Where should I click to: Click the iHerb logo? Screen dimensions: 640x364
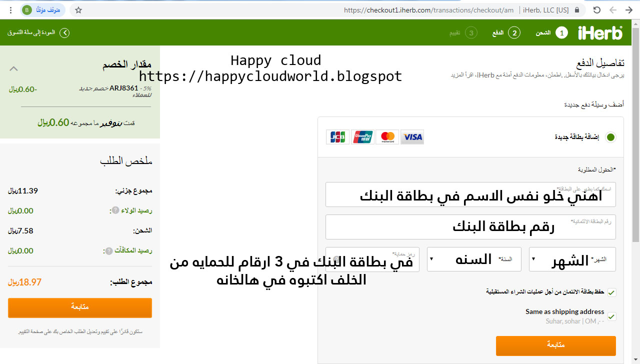[600, 32]
